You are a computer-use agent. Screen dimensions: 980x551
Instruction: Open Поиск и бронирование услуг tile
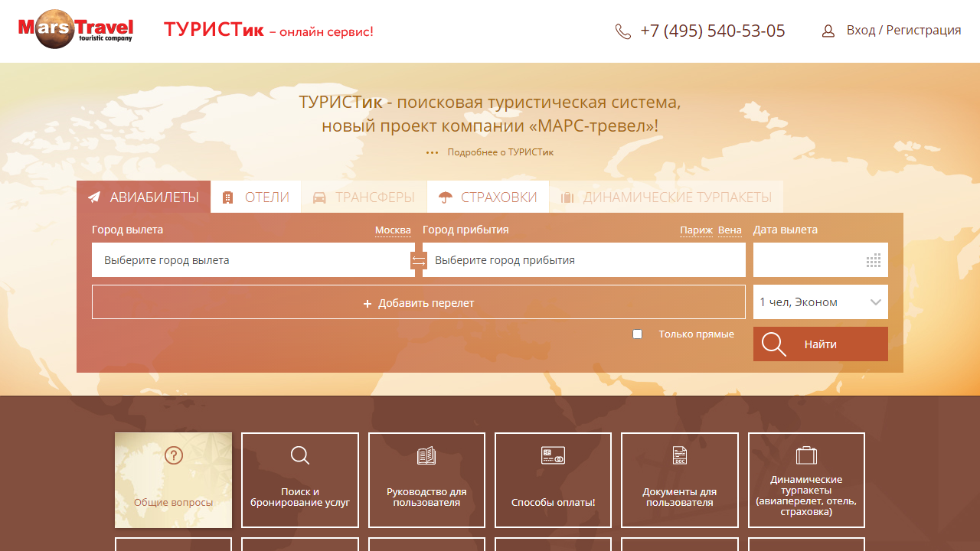300,480
